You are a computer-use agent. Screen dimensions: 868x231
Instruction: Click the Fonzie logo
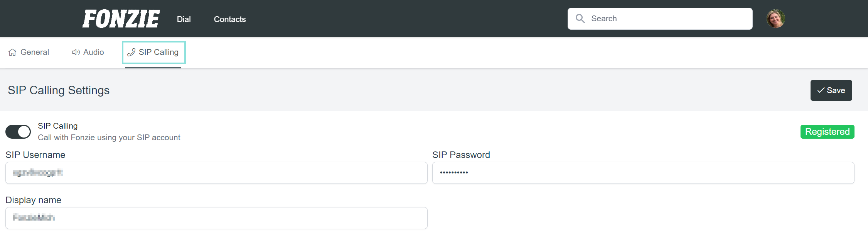click(x=121, y=19)
